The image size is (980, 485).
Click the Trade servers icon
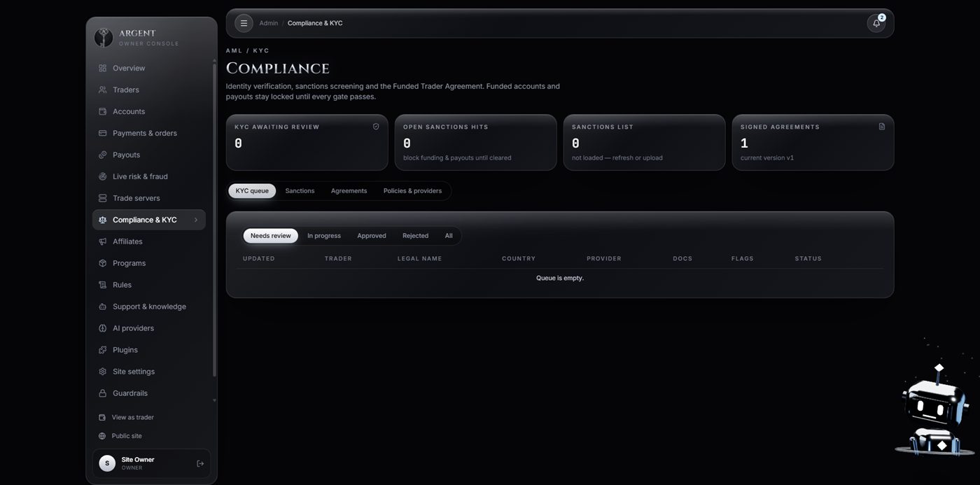point(102,198)
